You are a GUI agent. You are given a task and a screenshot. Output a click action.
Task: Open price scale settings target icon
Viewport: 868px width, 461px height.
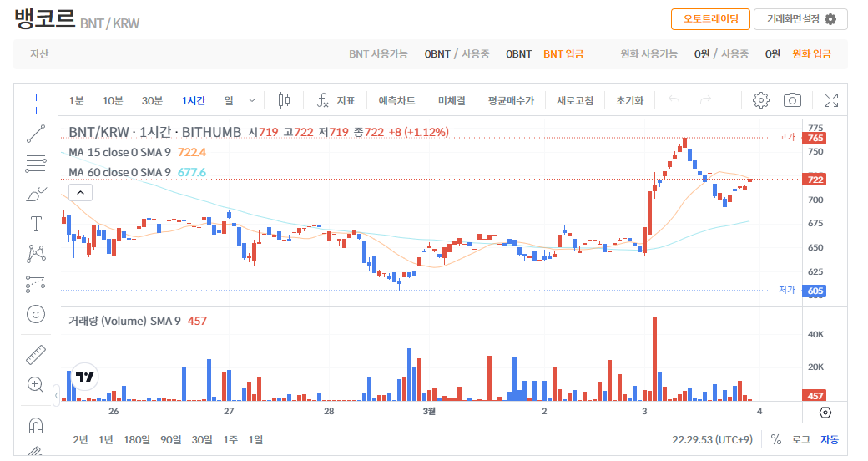coord(825,413)
